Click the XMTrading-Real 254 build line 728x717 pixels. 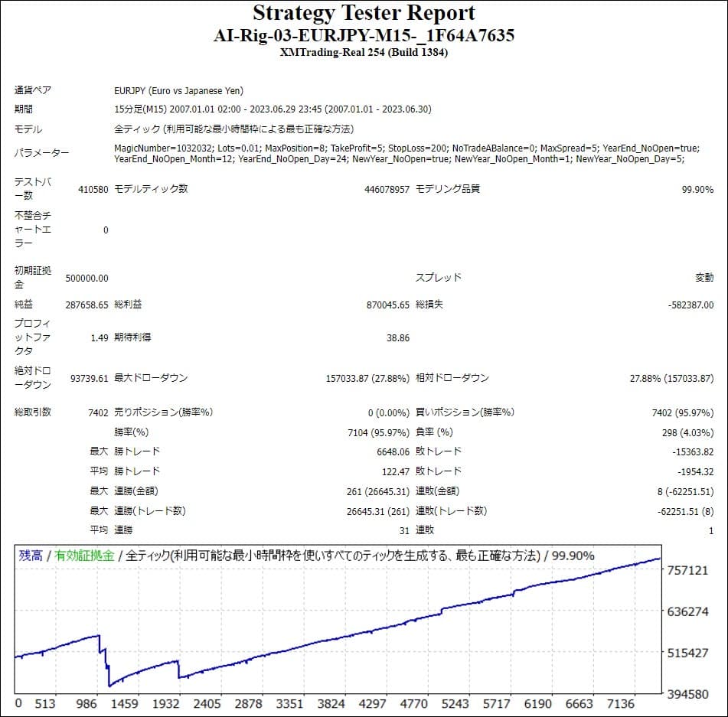click(x=364, y=52)
